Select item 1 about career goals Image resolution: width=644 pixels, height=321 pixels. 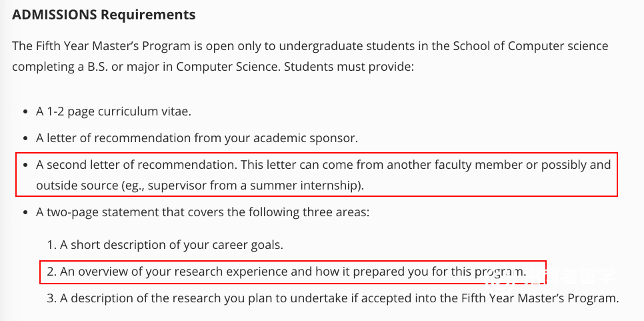pyautogui.click(x=171, y=245)
